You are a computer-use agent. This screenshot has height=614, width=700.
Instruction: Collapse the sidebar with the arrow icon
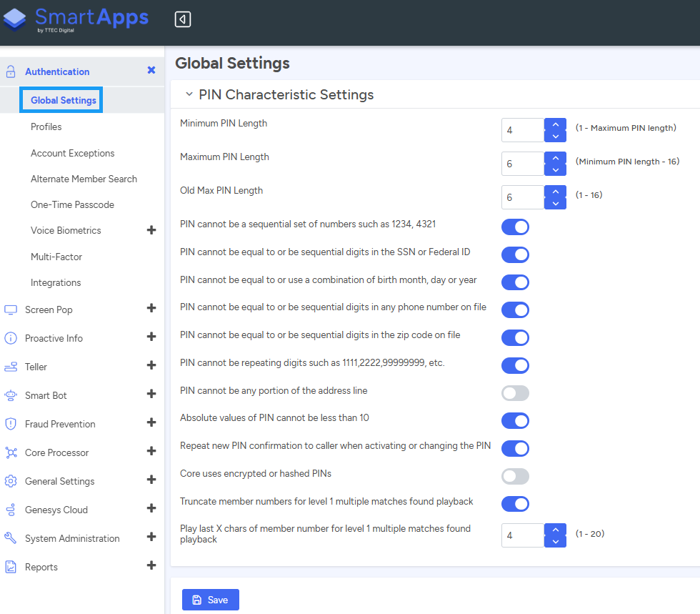tap(183, 19)
